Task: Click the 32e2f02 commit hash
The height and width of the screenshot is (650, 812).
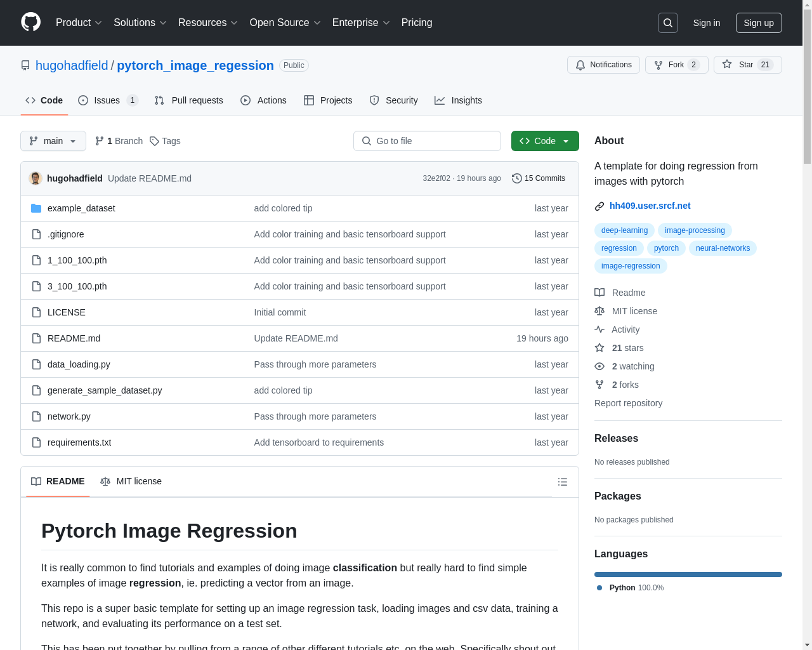Action: (436, 178)
